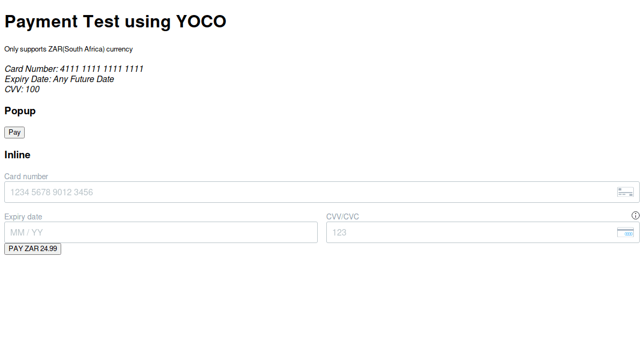Click the ZAR currency note text

[68, 49]
